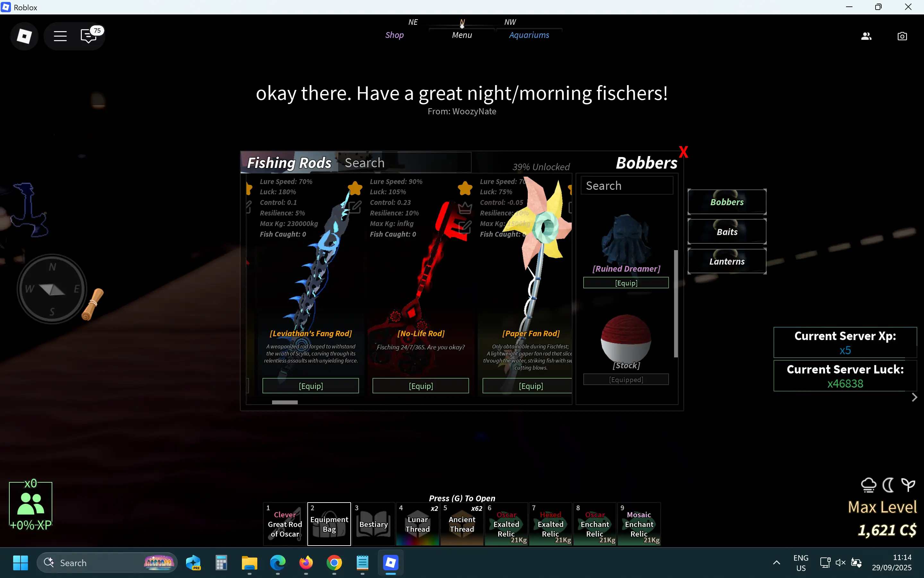The image size is (924, 578).
Task: Select the Menu compass destination
Action: click(462, 35)
